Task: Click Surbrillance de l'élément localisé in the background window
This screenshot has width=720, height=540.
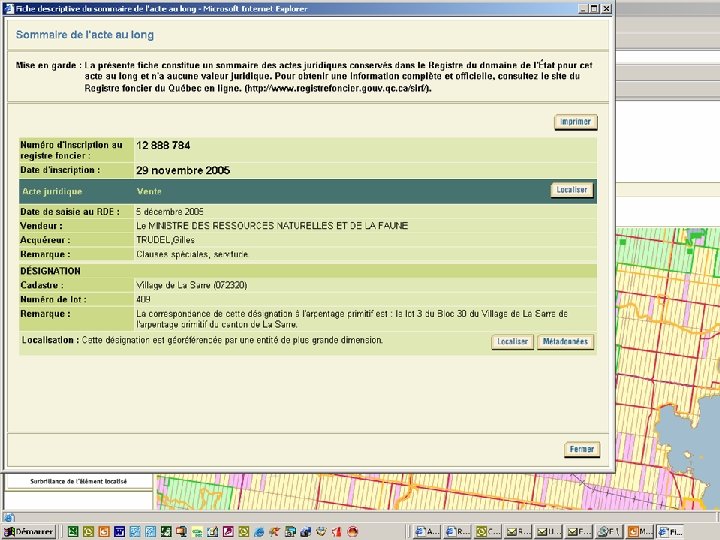Action: tap(79, 481)
